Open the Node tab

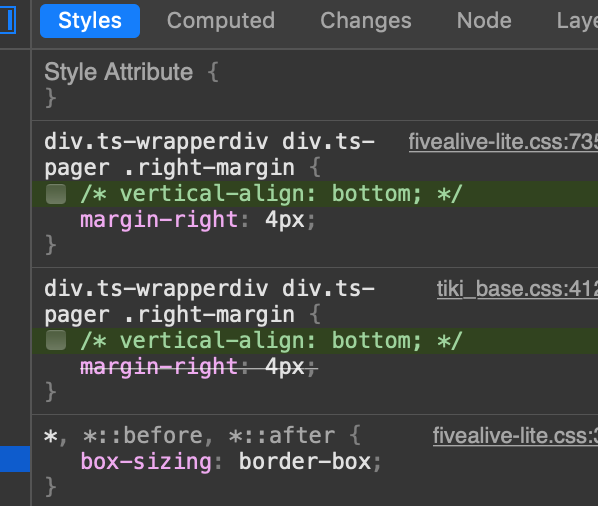(484, 21)
